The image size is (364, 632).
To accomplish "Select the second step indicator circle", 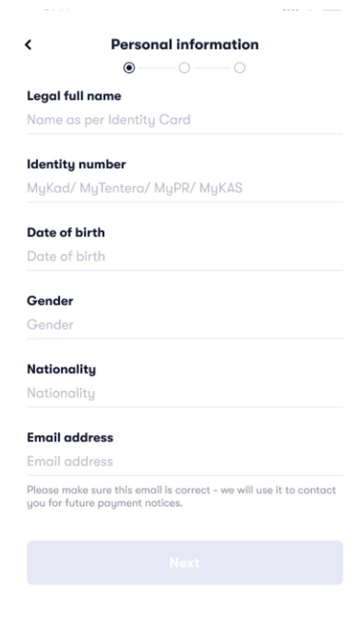I will point(184,67).
